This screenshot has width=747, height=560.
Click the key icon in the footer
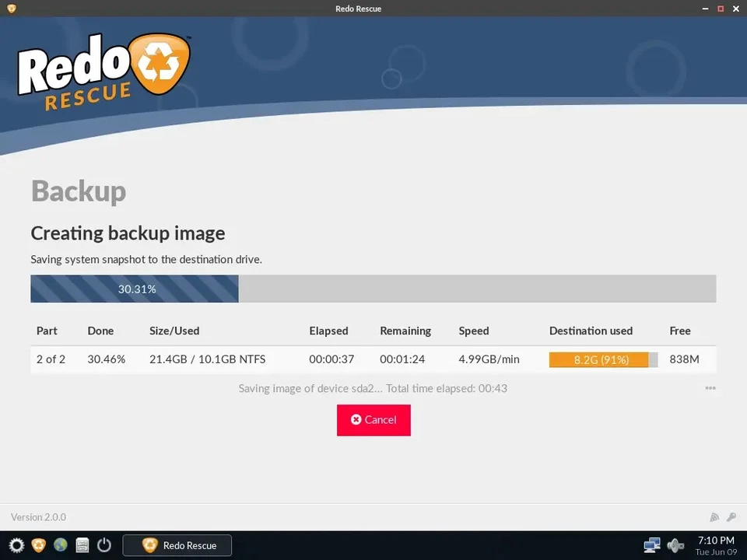pos(731,516)
